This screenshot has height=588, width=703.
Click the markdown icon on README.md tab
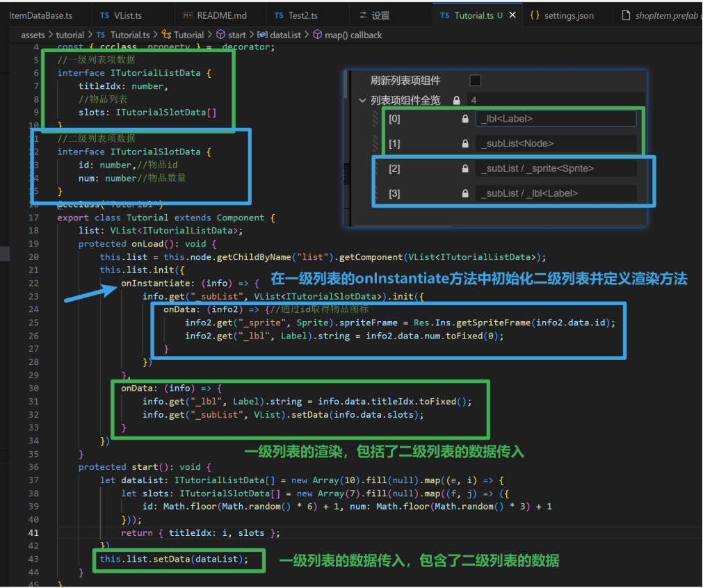pyautogui.click(x=188, y=16)
